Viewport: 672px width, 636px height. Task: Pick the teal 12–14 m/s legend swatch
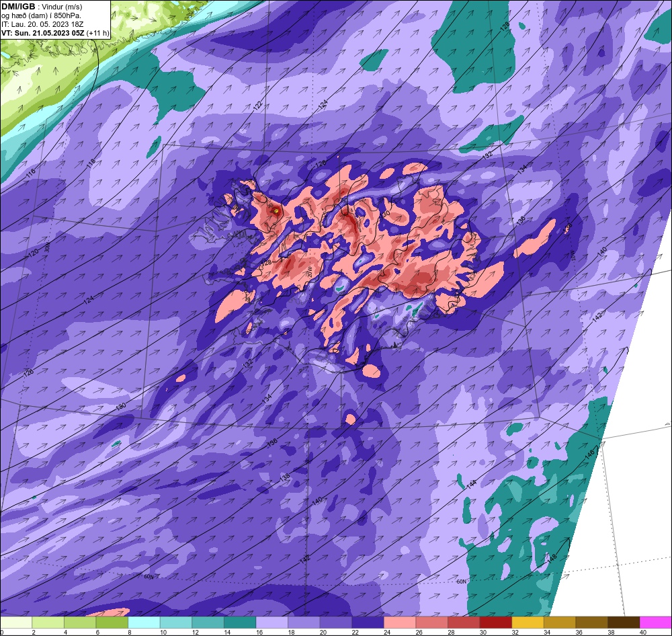[x=208, y=623]
